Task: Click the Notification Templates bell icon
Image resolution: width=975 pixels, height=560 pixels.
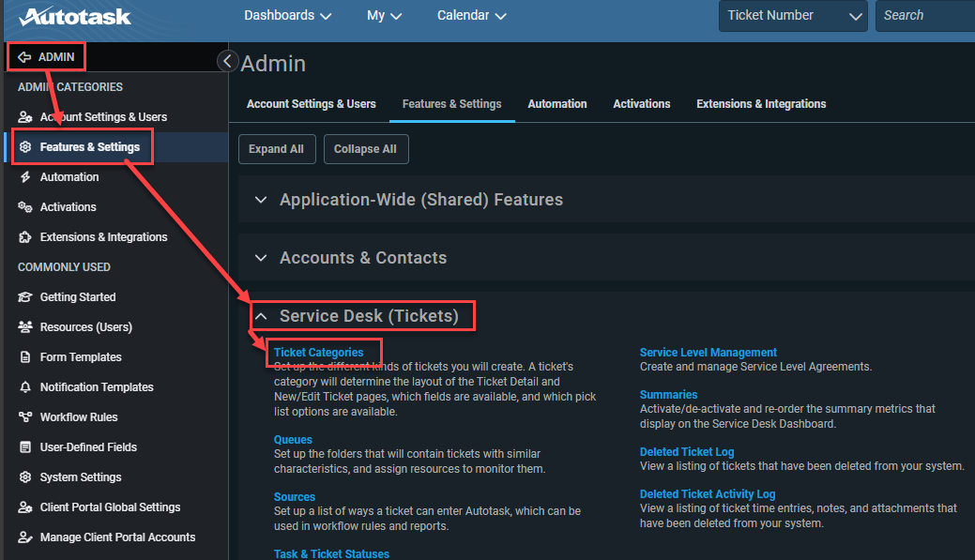Action: pos(25,387)
